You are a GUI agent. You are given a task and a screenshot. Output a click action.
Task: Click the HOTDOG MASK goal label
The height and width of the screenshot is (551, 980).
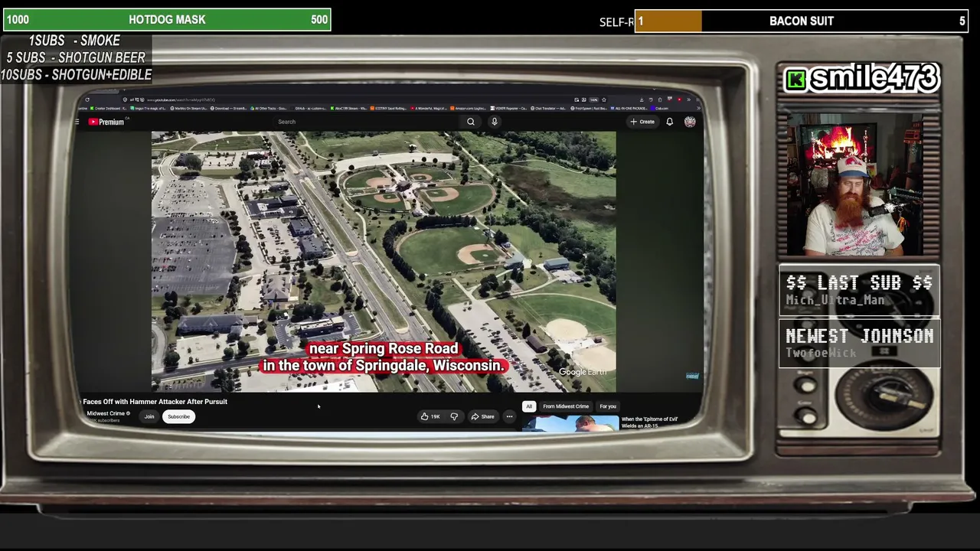coord(167,20)
